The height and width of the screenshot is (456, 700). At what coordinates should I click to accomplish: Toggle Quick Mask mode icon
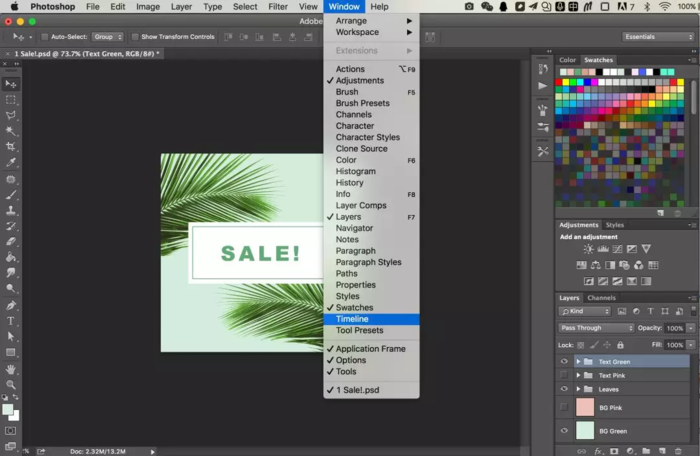(10, 431)
